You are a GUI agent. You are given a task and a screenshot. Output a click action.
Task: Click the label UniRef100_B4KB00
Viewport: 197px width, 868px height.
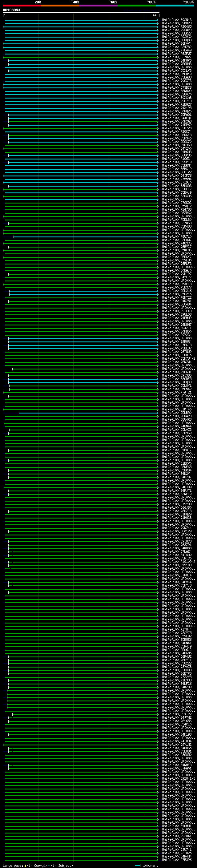[177, 548]
